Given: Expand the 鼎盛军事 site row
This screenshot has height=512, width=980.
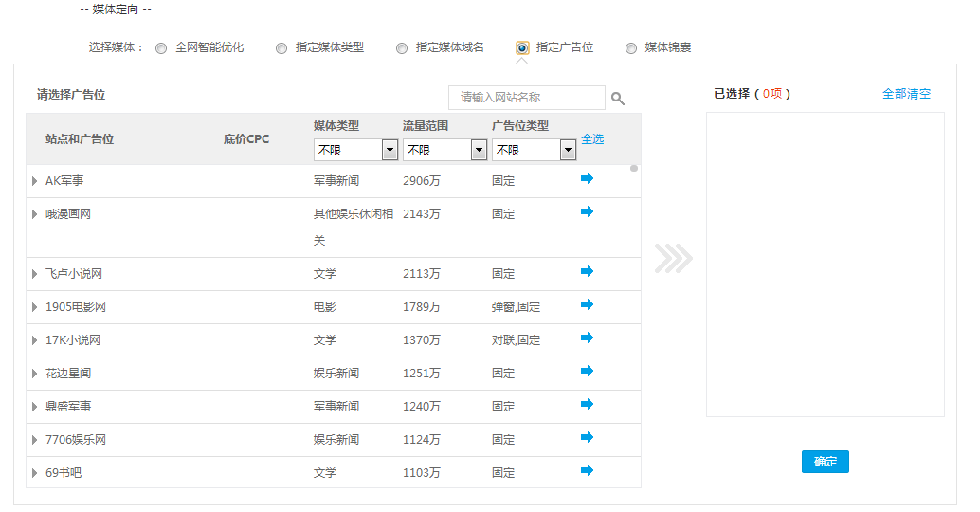Looking at the screenshot, I should [x=35, y=407].
